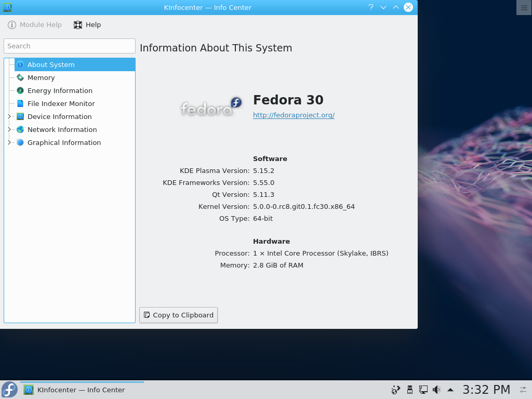Click the Hardware section heading
The height and width of the screenshot is (399, 532).
[271, 241]
